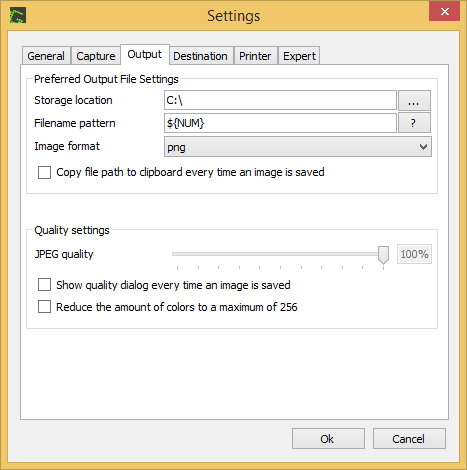Open the Printer tab

point(255,56)
